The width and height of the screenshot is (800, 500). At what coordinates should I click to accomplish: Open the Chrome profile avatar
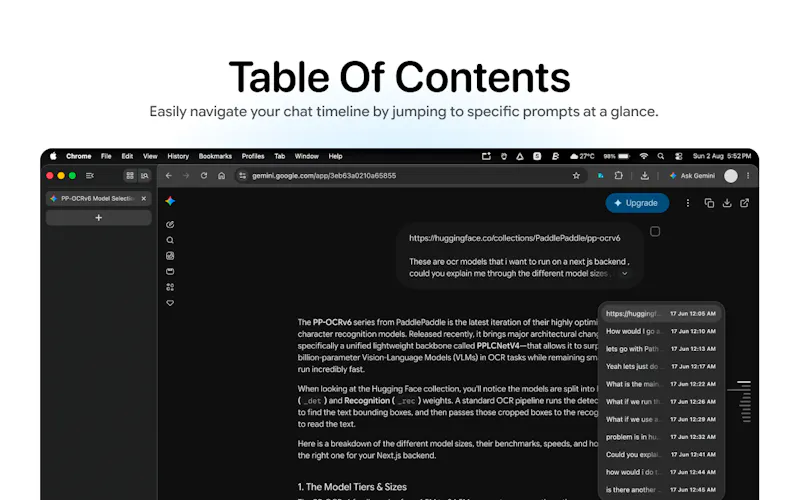click(x=731, y=176)
